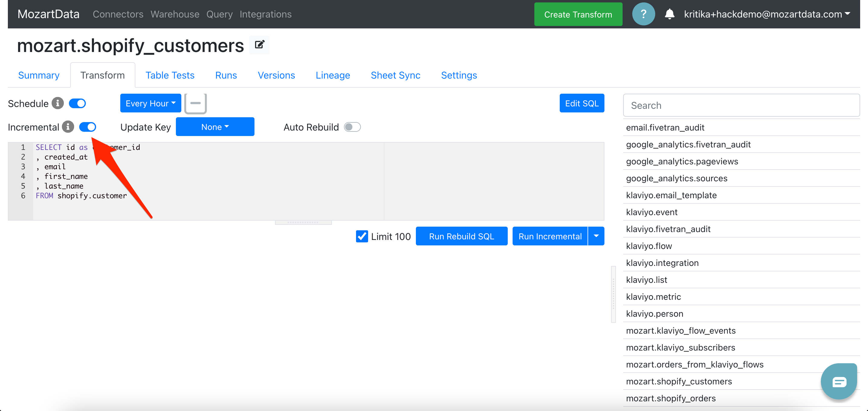Select klaviyo.integration table
This screenshot has height=411, width=868.
(741, 263)
